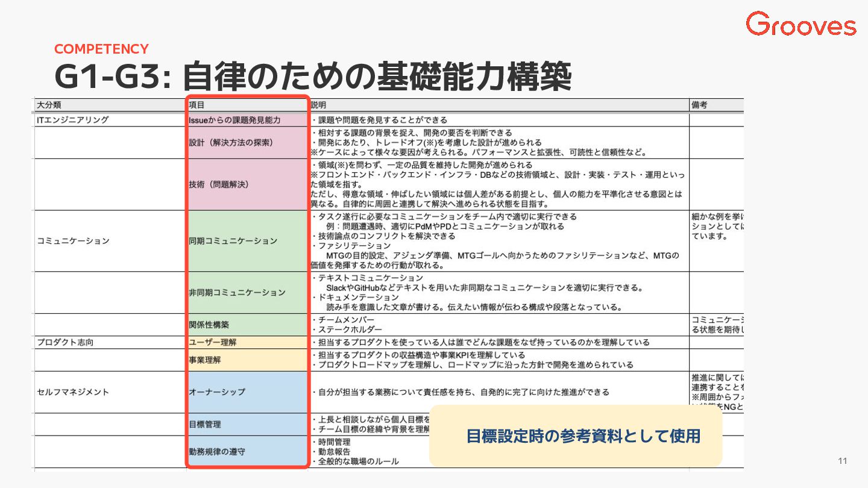Screen dimensions: 868x488
Task: Click the ステークホルダー bullet line
Action: tap(347, 330)
